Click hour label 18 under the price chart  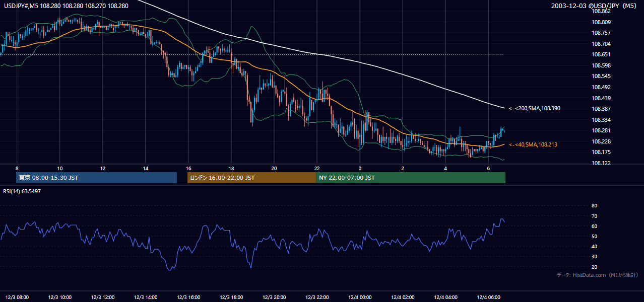click(x=231, y=168)
